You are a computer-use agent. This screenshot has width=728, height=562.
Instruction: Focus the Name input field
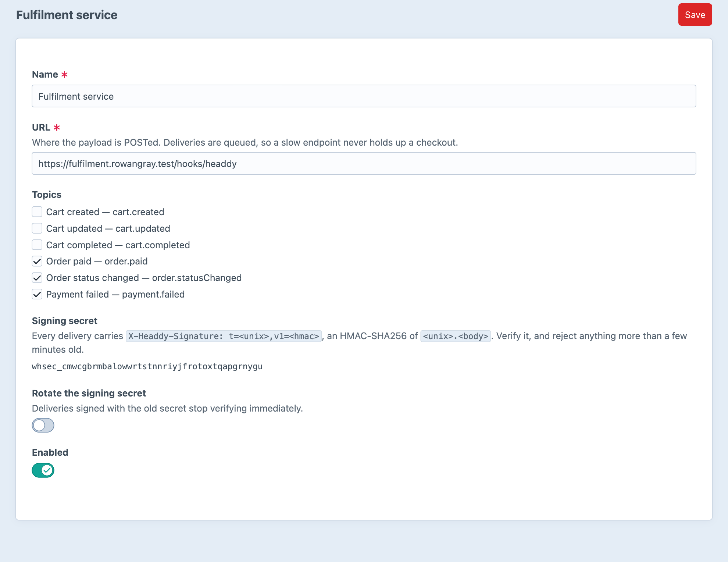pyautogui.click(x=364, y=96)
